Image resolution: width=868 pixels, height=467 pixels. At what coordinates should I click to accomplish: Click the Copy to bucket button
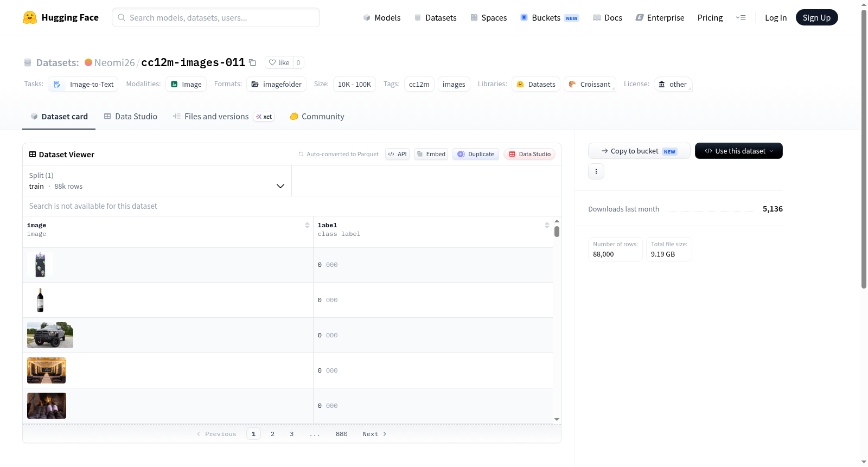tap(639, 151)
